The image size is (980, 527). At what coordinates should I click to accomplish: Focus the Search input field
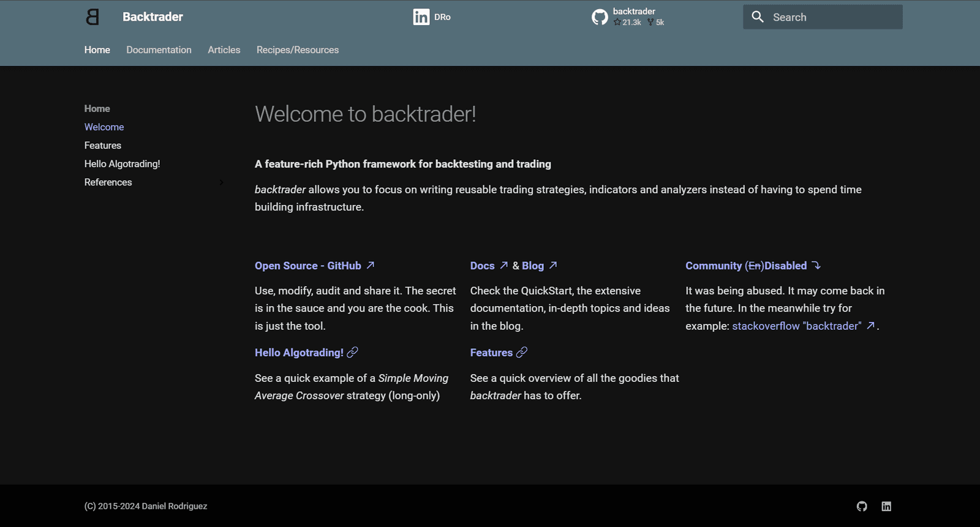pos(823,17)
